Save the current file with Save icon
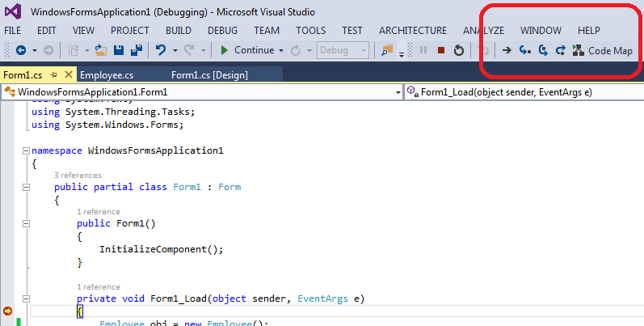 point(119,50)
